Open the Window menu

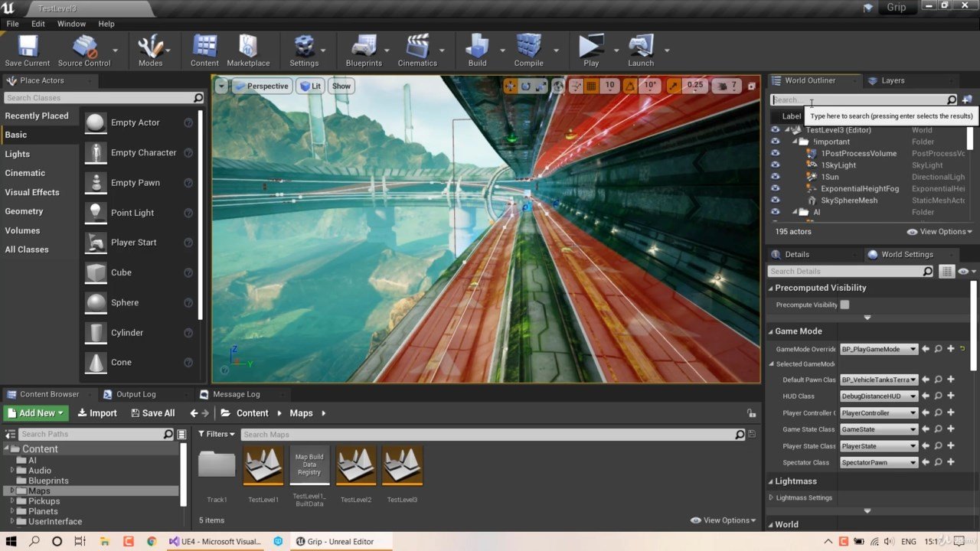(x=71, y=24)
